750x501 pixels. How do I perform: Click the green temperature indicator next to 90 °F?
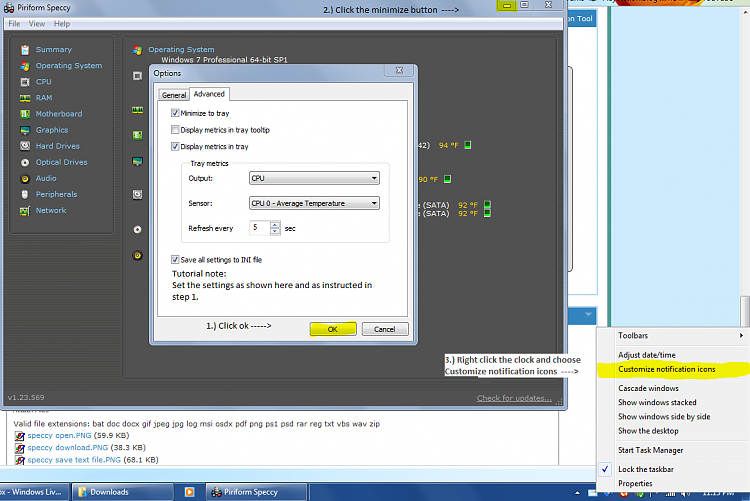point(447,179)
